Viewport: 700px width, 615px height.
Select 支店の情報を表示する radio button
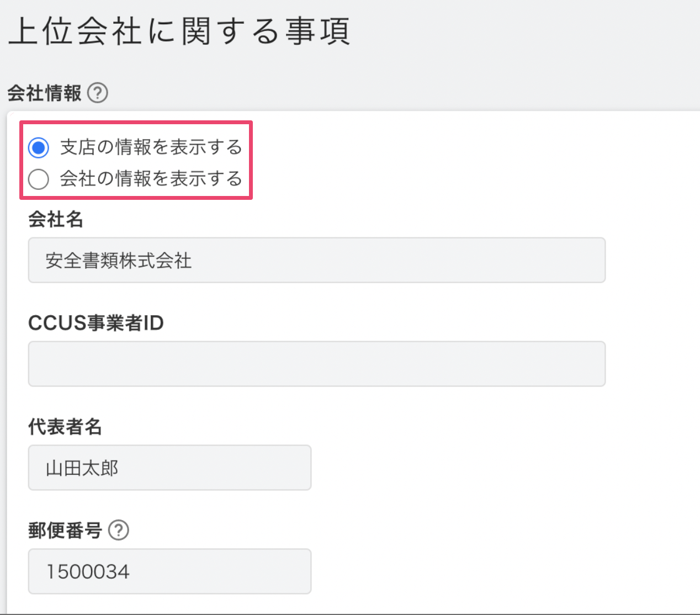39,147
